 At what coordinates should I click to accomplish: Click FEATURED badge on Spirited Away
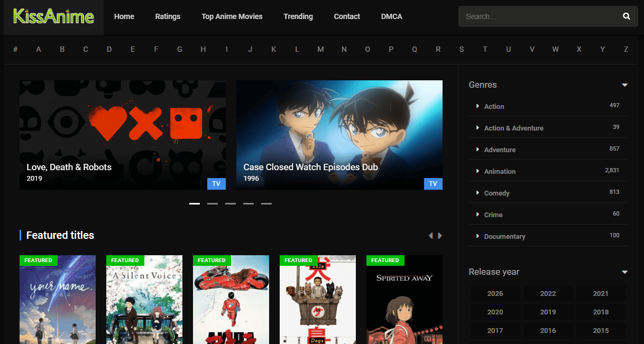point(385,261)
